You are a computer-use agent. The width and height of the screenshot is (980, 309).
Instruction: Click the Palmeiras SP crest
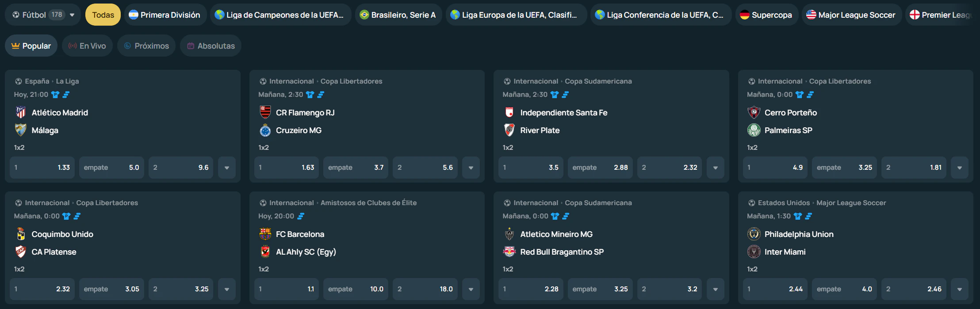[x=754, y=130]
